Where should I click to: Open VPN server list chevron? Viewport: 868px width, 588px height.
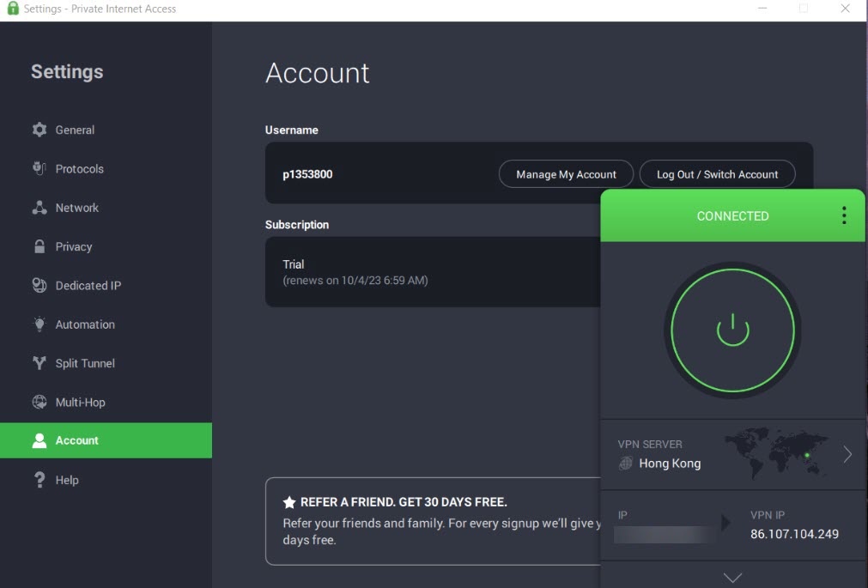(x=847, y=455)
